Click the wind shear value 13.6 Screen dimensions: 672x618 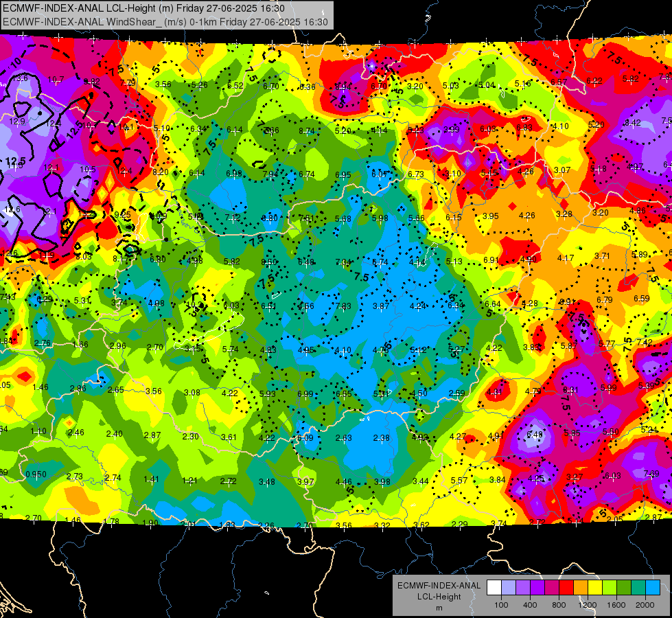[x=20, y=78]
